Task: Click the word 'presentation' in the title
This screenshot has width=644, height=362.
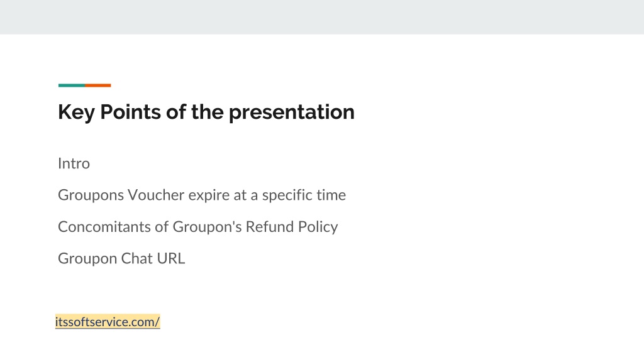Action: (x=292, y=113)
